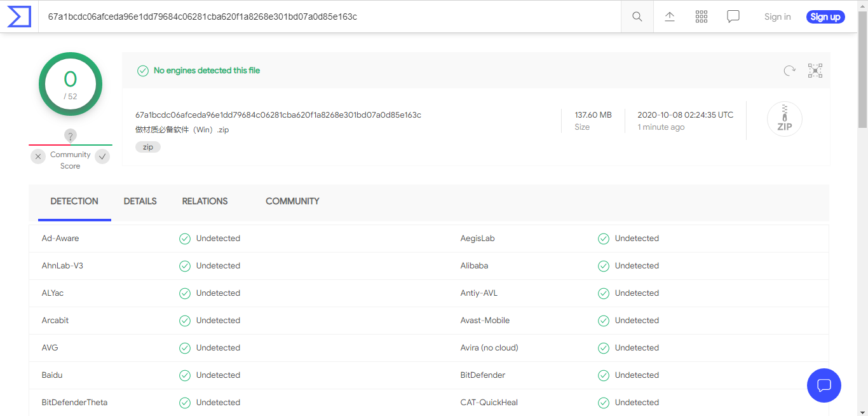Open the upload file icon
868x416 pixels.
pos(670,17)
